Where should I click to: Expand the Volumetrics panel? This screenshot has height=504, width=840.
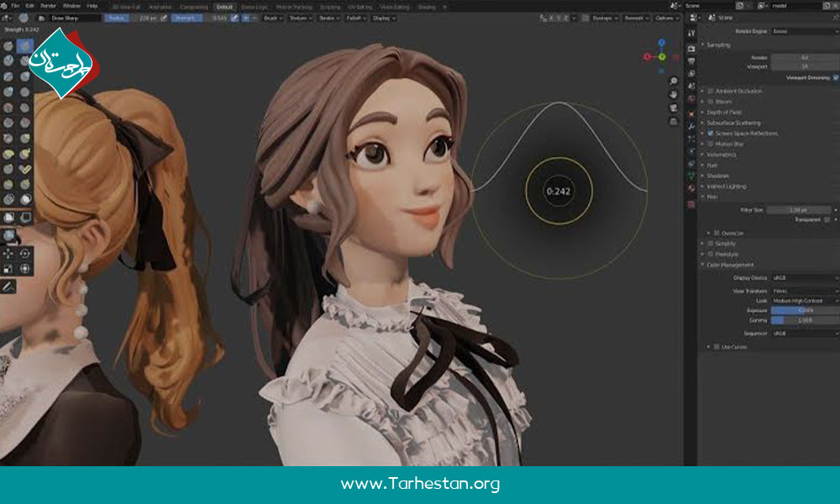coord(721,155)
